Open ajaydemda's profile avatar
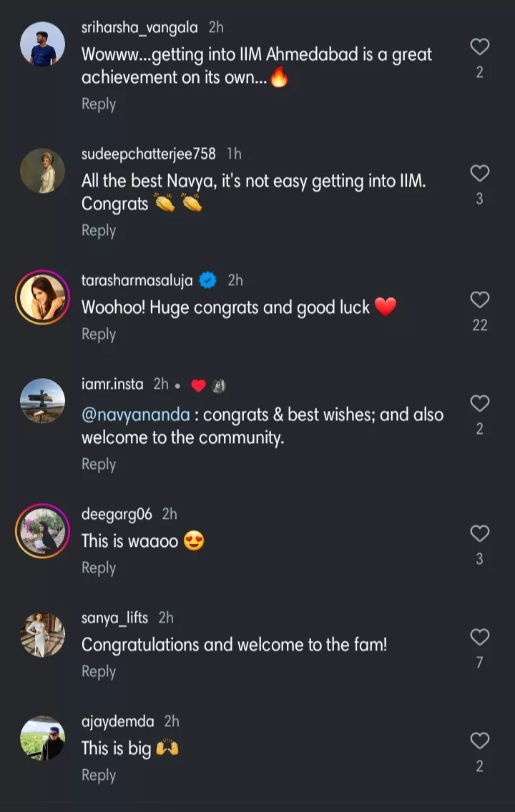This screenshot has height=812, width=515. click(x=42, y=738)
